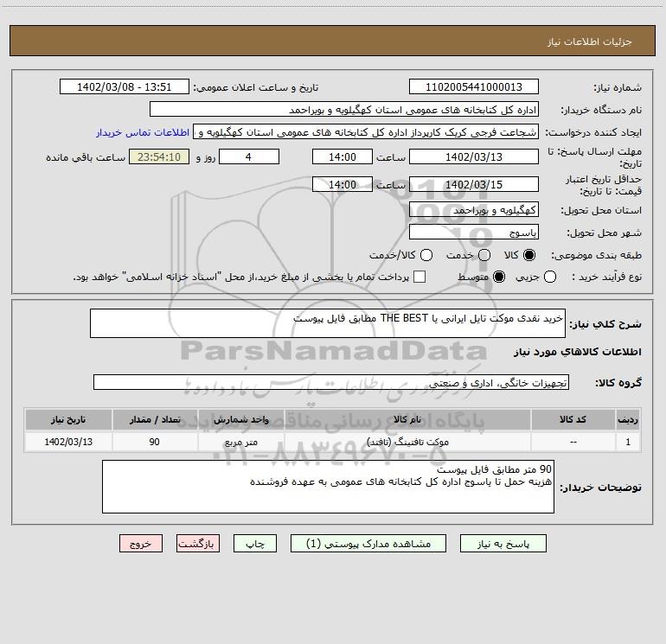This screenshot has height=644, width=666.
Task: Click the quantity cell showing 90
Action: click(155, 442)
